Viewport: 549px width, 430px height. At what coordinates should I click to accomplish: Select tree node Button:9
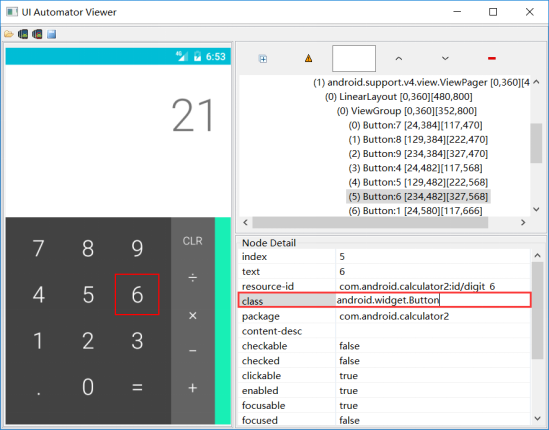pyautogui.click(x=418, y=154)
